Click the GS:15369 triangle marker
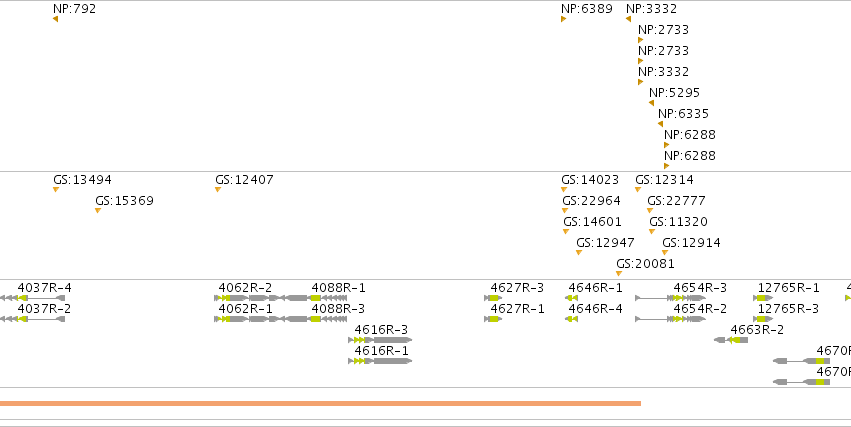Screen dimensions: 851x427 [98, 211]
